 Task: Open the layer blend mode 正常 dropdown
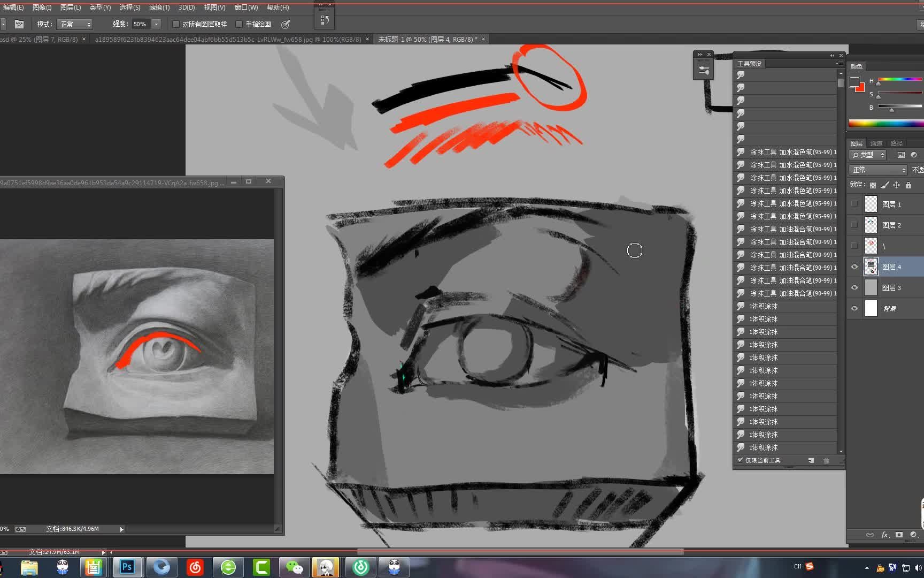(x=879, y=170)
